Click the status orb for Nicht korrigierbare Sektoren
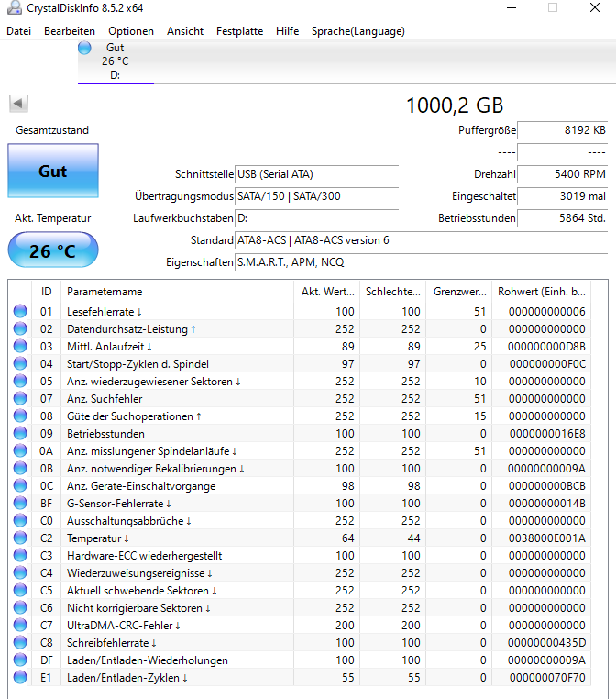This screenshot has width=616, height=699. pos(20,607)
